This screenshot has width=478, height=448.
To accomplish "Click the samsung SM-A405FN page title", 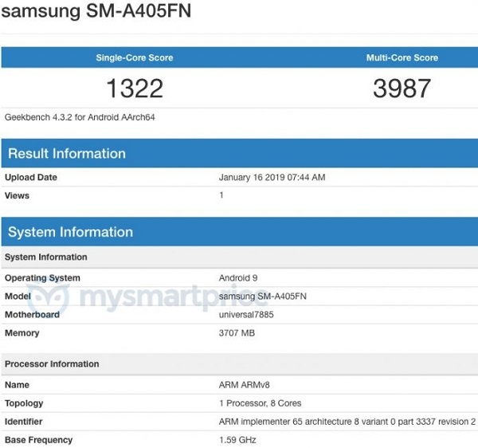I will 97,14.
